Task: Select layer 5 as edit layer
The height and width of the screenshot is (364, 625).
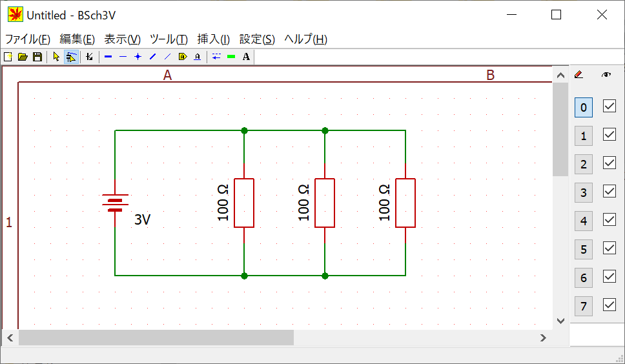Action: [584, 250]
